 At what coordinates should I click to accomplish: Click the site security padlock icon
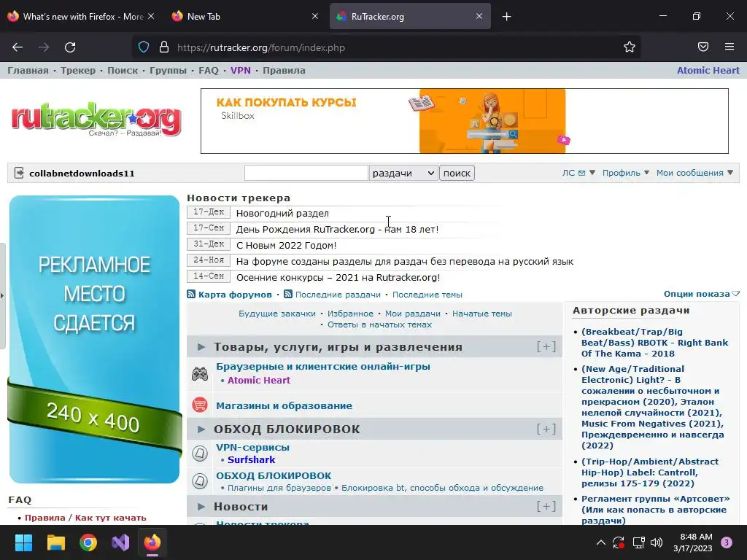coord(164,47)
